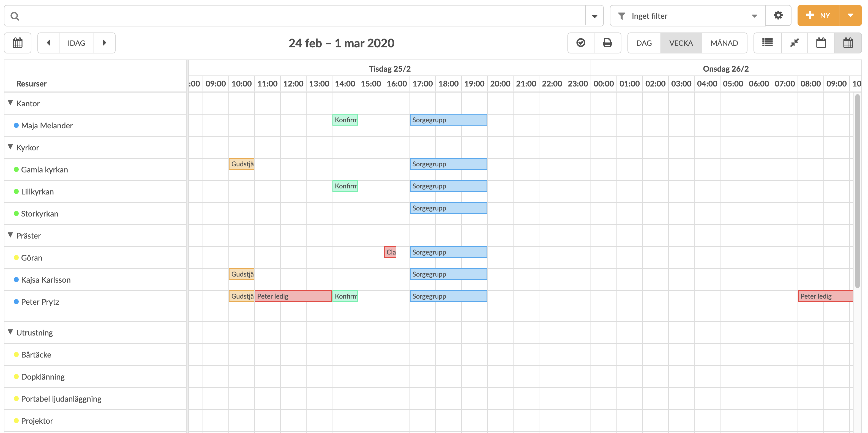
Task: Switch to MÅNAD view
Action: tap(724, 43)
